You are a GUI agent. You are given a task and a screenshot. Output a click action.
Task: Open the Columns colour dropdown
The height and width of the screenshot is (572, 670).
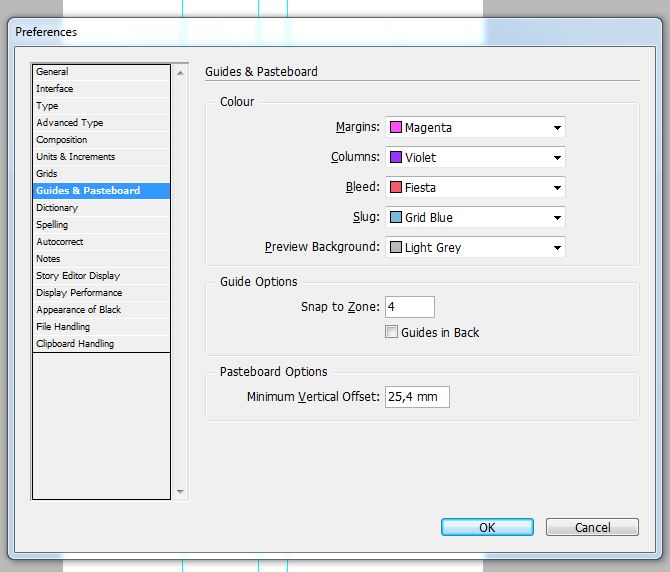(475, 157)
